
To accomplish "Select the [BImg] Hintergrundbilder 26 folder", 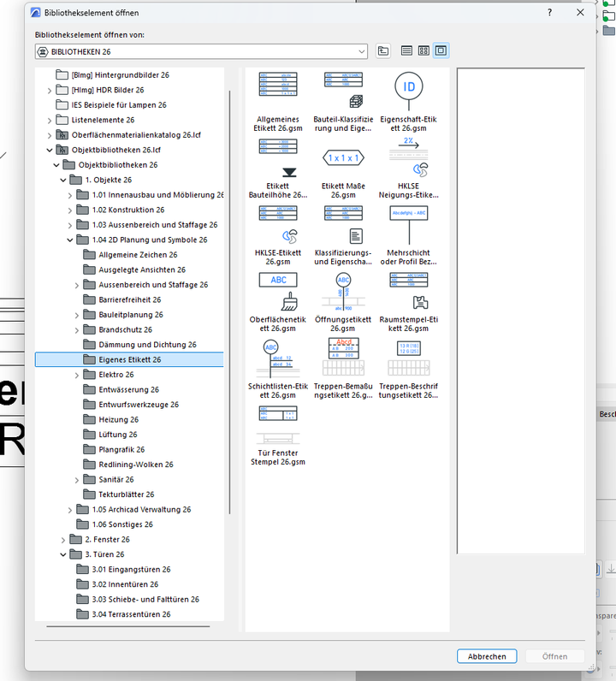I will tap(113, 75).
